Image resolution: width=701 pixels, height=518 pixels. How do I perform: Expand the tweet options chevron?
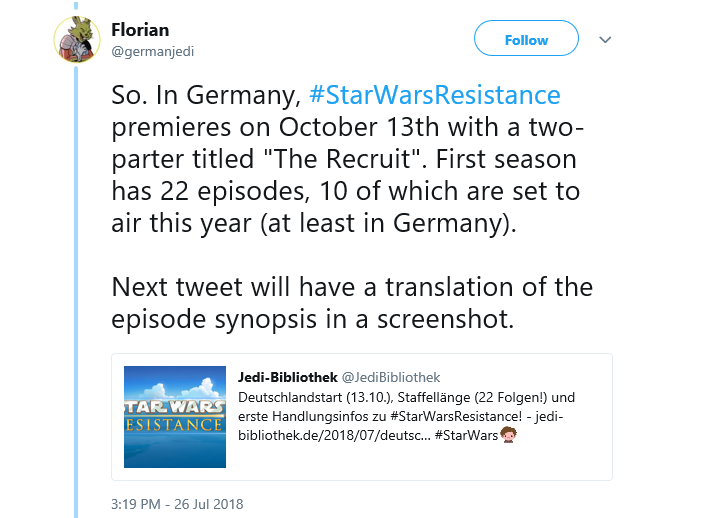605,39
